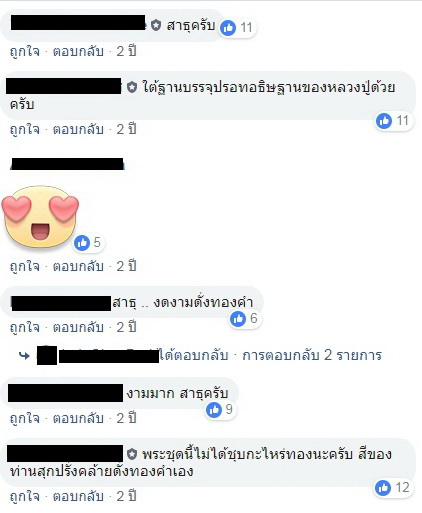Screen dimensions: 422x513
Task: Click heart-eyes emoji sticker
Action: tap(40, 217)
